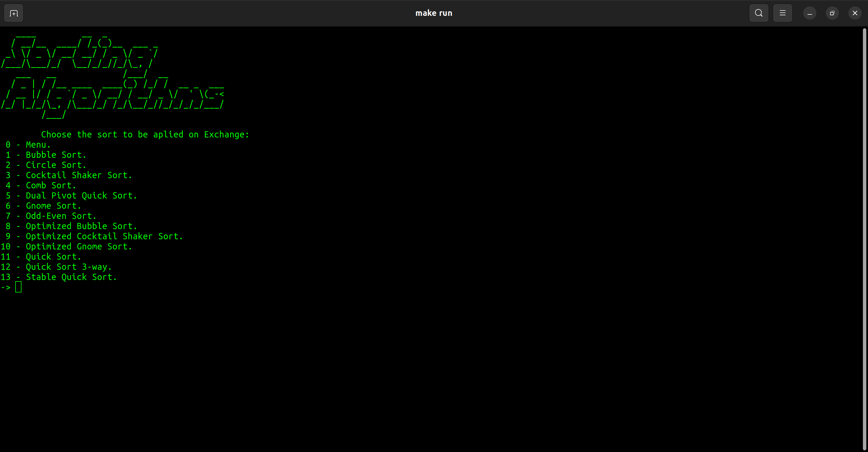868x452 pixels.
Task: Click the 'make run' window title
Action: click(433, 13)
